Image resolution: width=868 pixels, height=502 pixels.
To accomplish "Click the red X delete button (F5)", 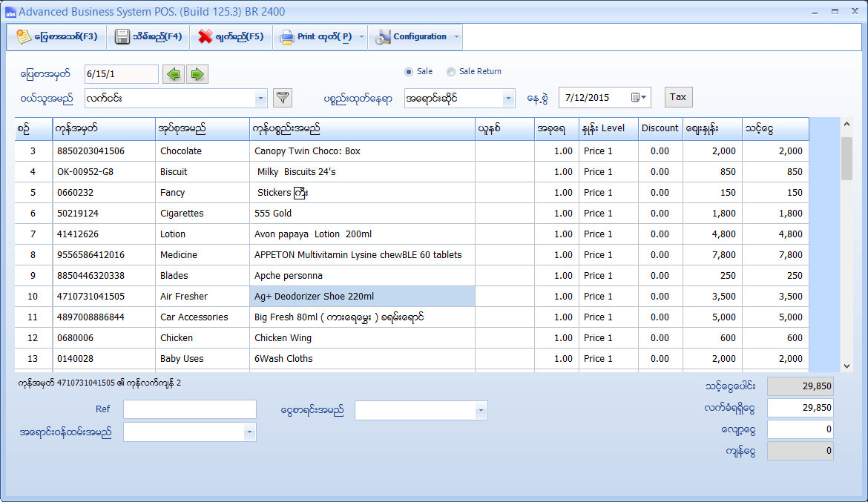I will [231, 36].
